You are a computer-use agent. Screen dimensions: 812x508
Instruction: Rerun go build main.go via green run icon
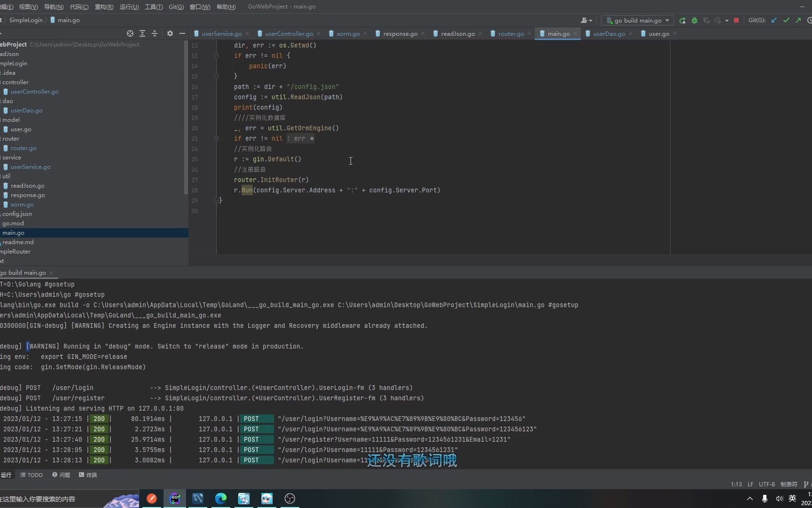point(682,20)
